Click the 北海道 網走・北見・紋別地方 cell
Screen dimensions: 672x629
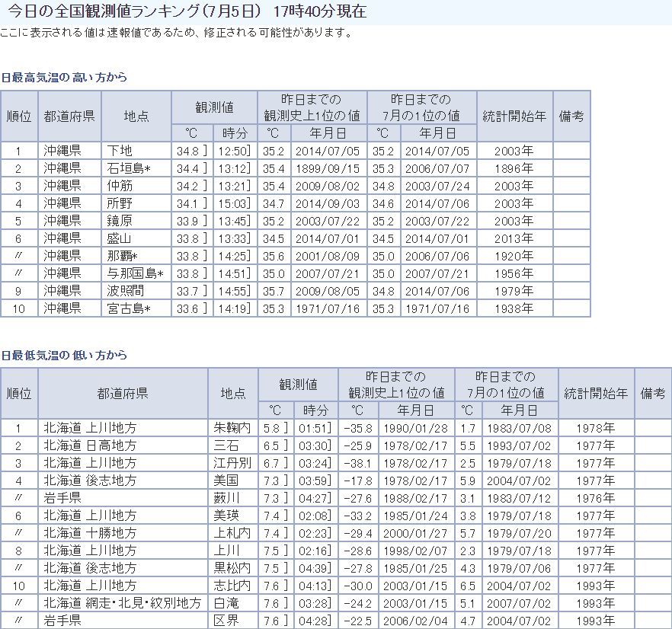122,603
